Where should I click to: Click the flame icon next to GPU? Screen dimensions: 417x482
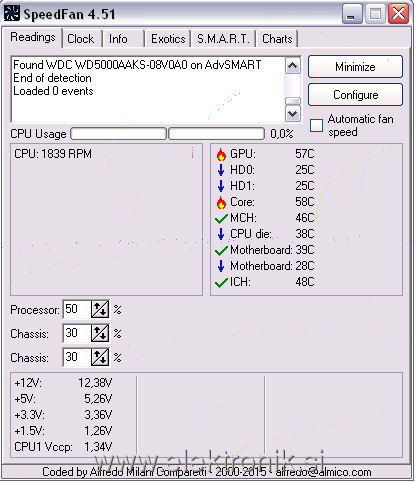(221, 154)
